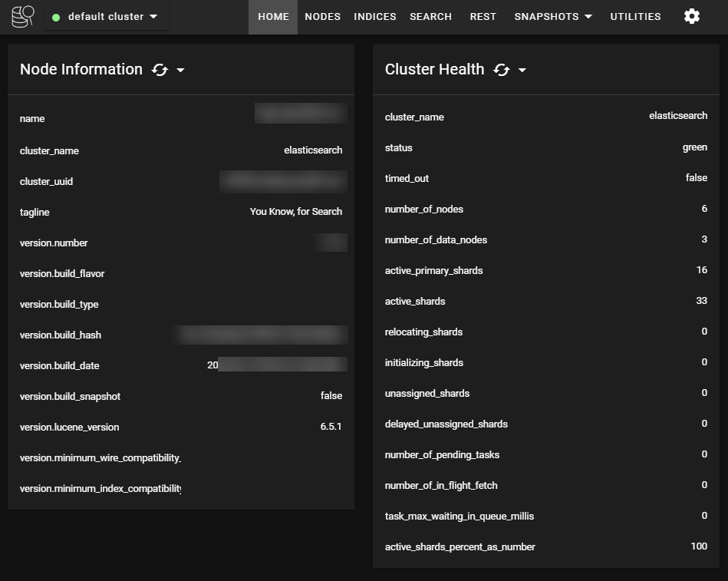Click the green status value
This screenshot has width=728, height=581.
click(x=694, y=147)
